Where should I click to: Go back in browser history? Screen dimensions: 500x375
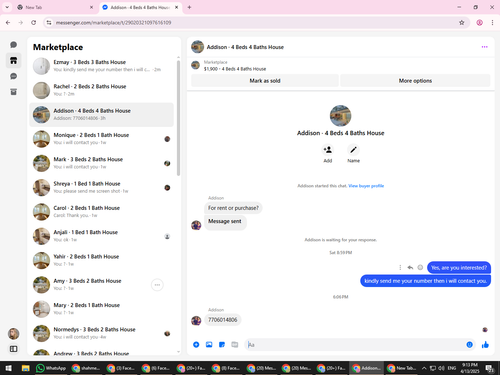tap(8, 23)
